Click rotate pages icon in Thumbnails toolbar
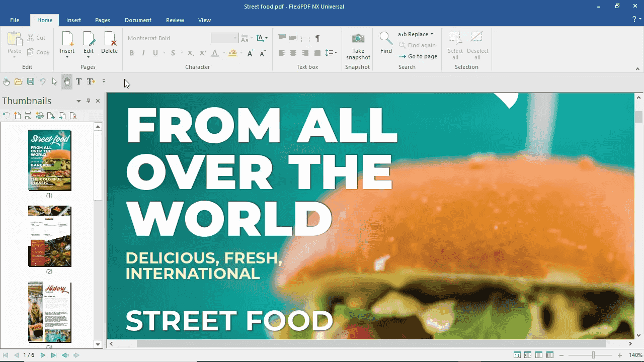This screenshot has width=644, height=362. (x=7, y=116)
